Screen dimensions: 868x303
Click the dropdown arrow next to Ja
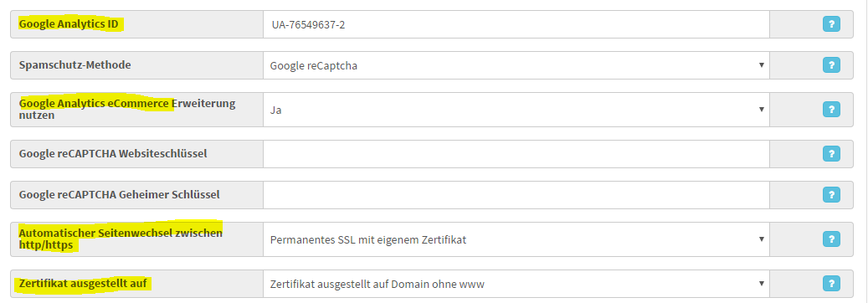pos(762,109)
